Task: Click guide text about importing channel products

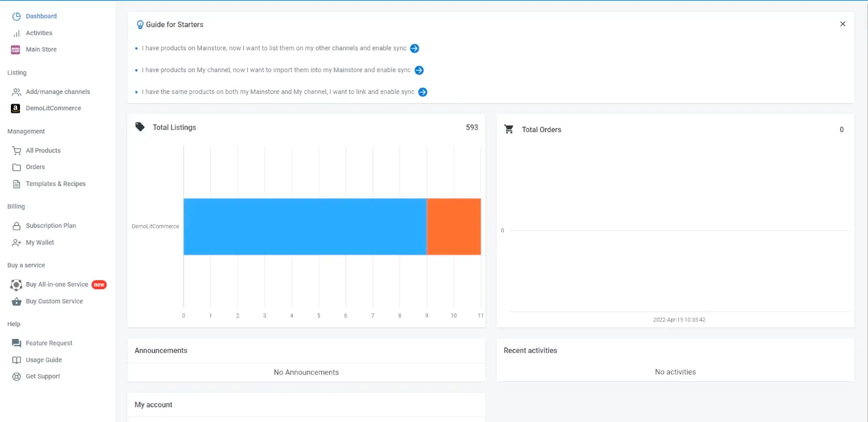Action: [x=276, y=70]
